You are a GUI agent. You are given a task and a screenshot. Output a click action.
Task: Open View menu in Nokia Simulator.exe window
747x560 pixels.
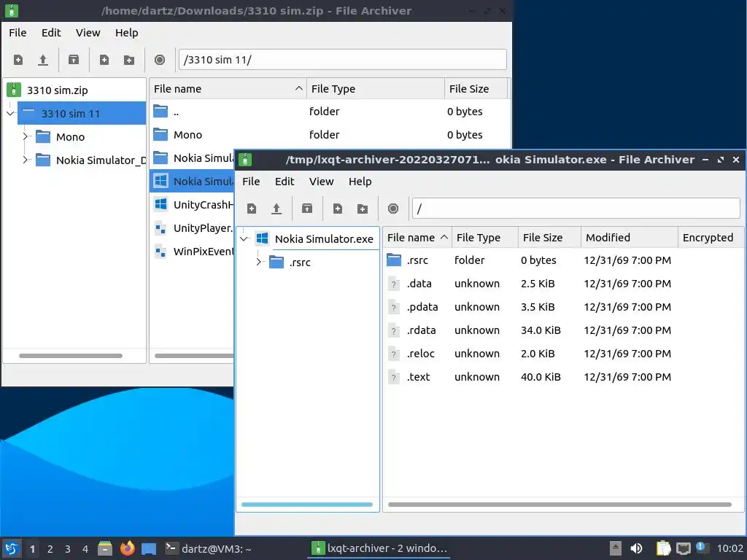coord(322,182)
